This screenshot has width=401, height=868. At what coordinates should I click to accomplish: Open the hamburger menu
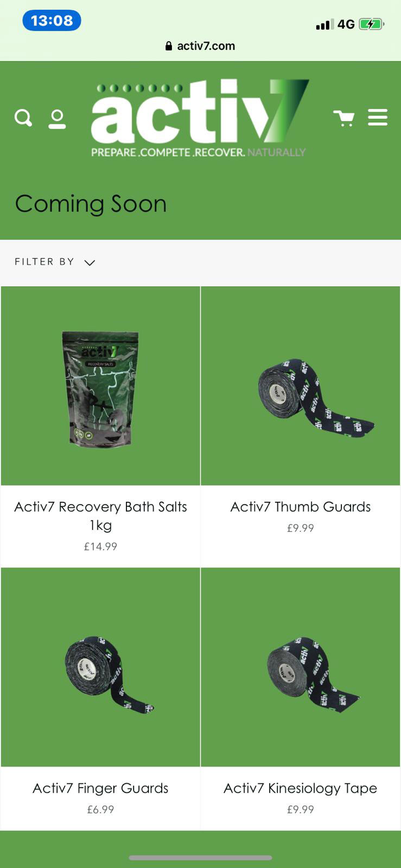click(x=378, y=117)
